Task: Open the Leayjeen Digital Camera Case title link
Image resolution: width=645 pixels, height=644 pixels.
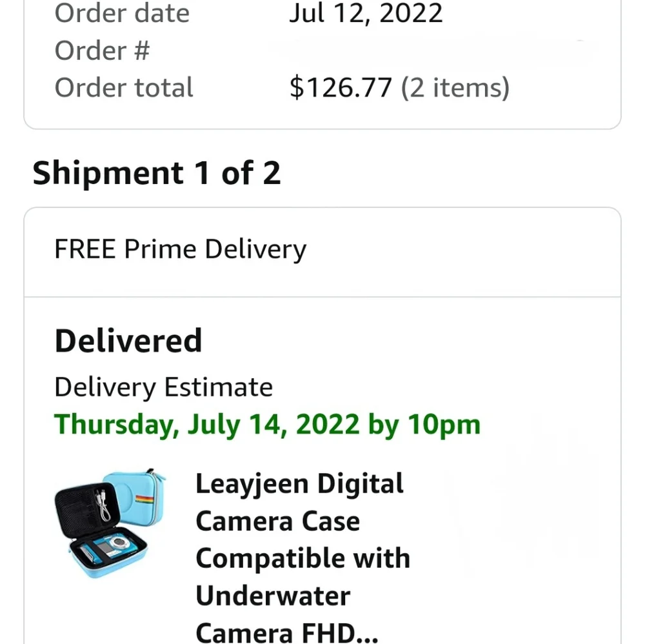Action: click(x=303, y=556)
